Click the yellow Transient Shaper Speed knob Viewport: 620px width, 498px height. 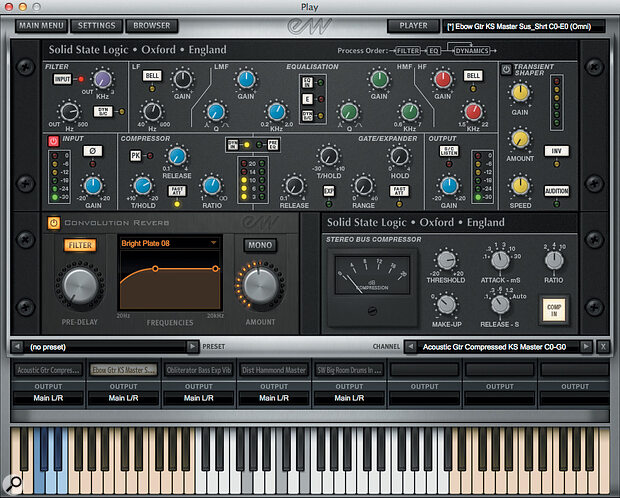point(520,186)
